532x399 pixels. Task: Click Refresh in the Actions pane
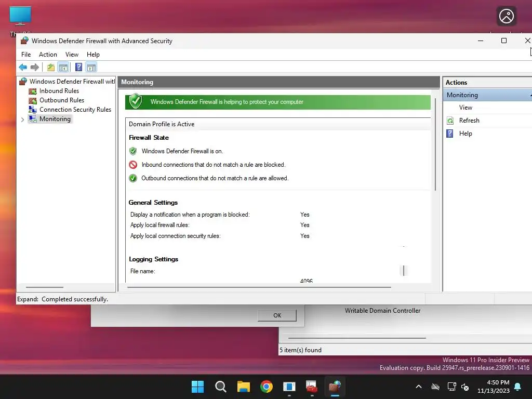point(469,121)
